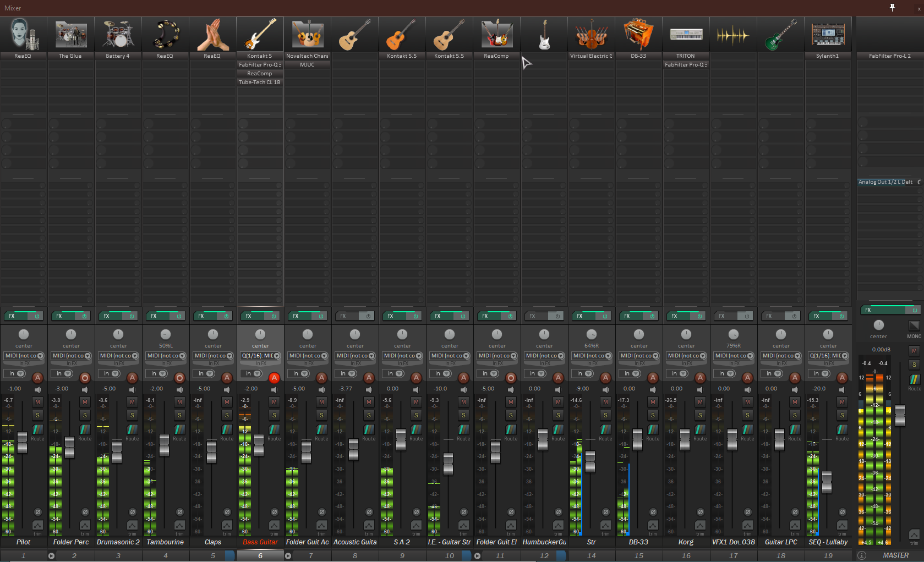Open the master track Route icon
Screen dimensions: 924x562
[914, 379]
